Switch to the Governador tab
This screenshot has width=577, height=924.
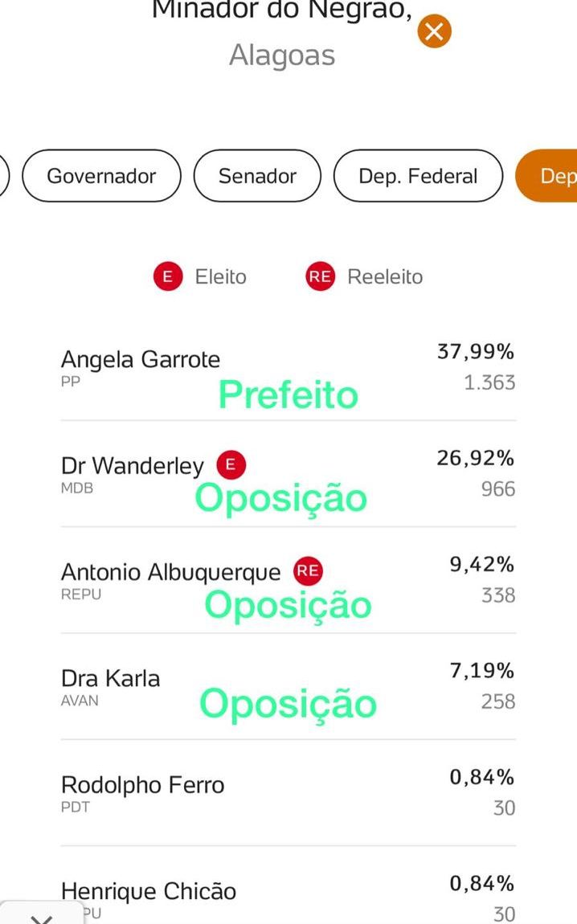click(x=101, y=176)
